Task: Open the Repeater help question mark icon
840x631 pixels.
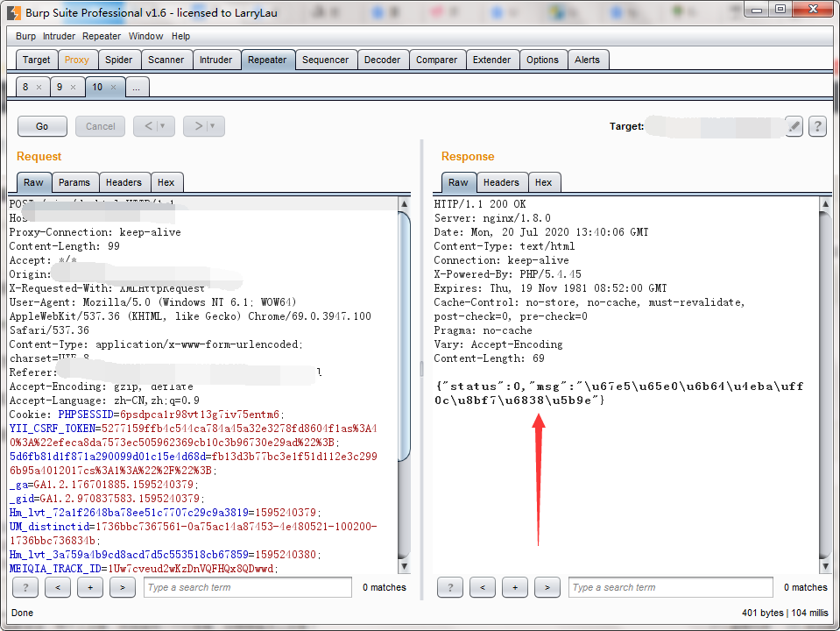Action: tap(817, 126)
